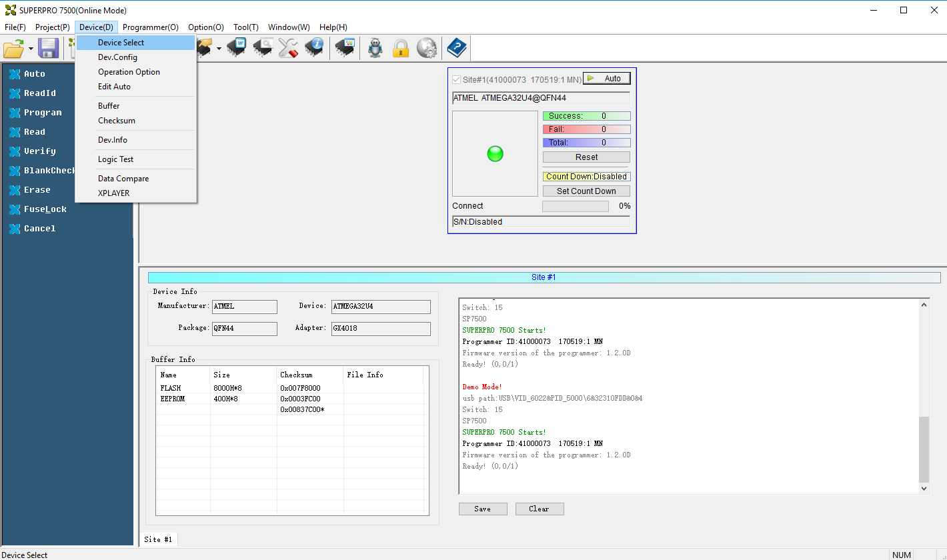The height and width of the screenshot is (560, 947).
Task: Open the Programmer(O) menu
Action: click(151, 27)
